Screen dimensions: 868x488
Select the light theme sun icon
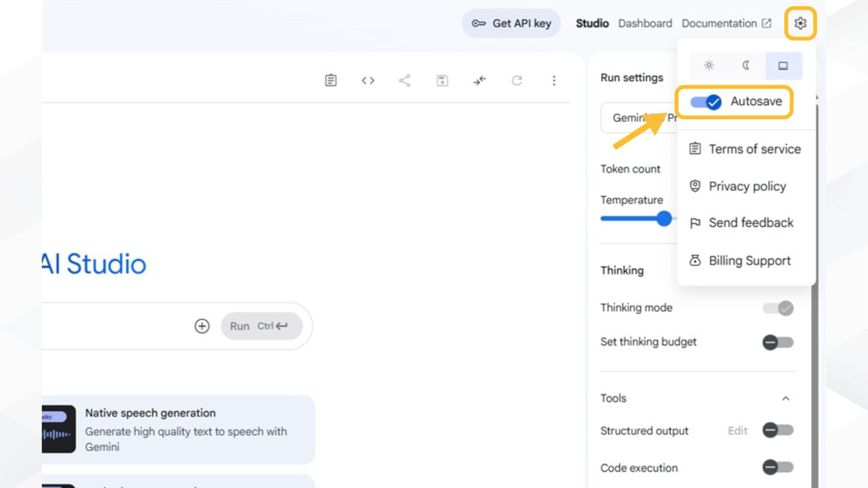click(x=708, y=66)
